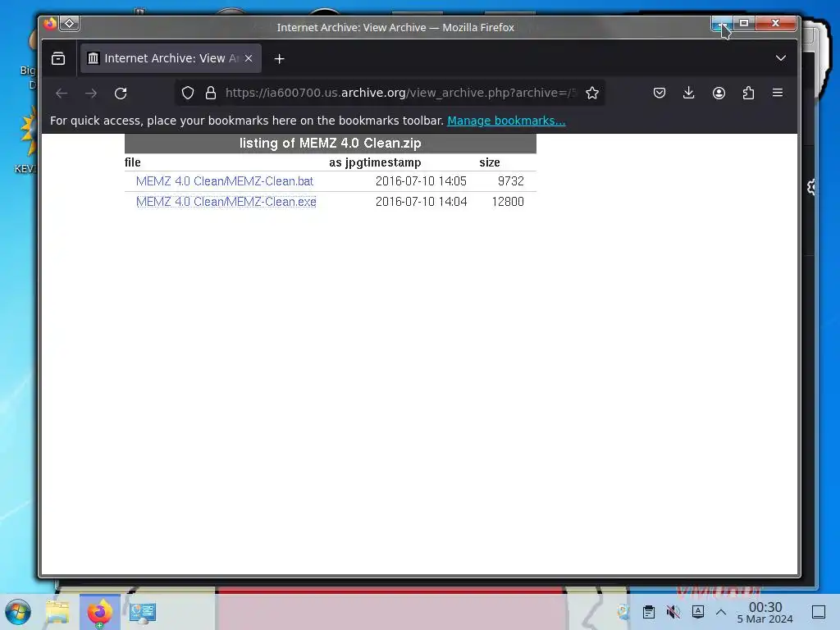This screenshot has height=630, width=840.
Task: Open Firefox View recent browsing icon
Action: pos(58,58)
